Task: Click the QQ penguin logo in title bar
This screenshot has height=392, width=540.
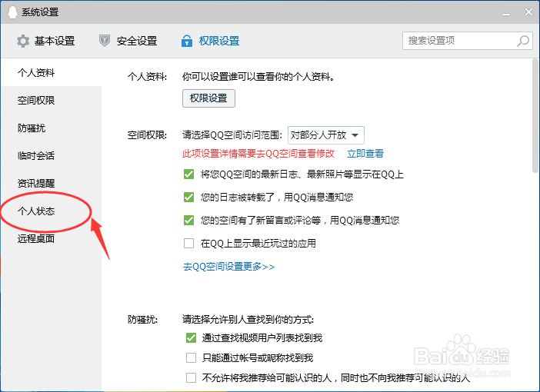Action: click(x=12, y=12)
